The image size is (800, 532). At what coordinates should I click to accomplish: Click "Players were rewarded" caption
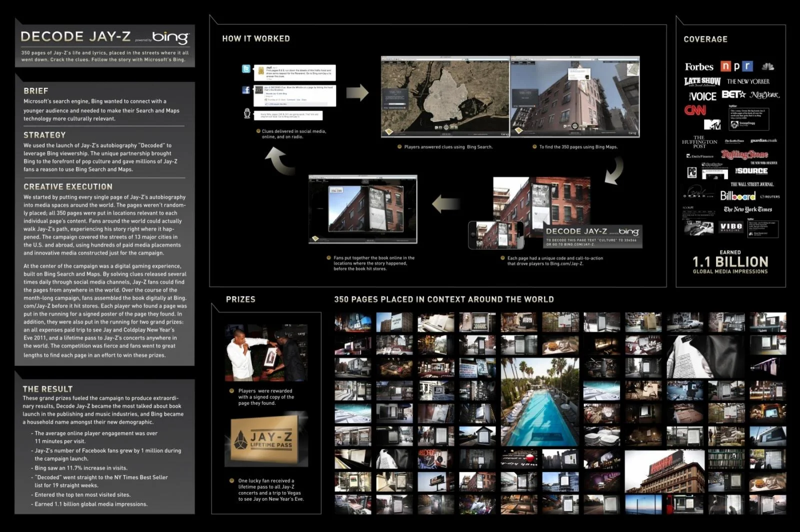266,397
